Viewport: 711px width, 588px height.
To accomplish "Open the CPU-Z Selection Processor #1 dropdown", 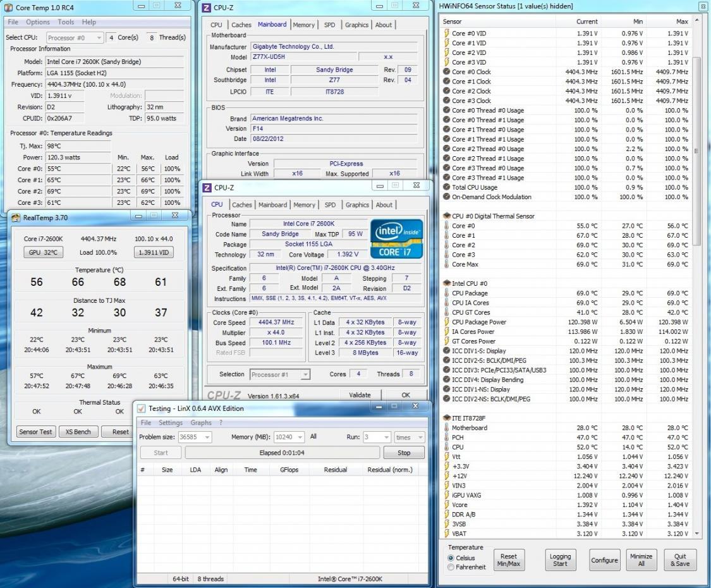I will pyautogui.click(x=280, y=374).
